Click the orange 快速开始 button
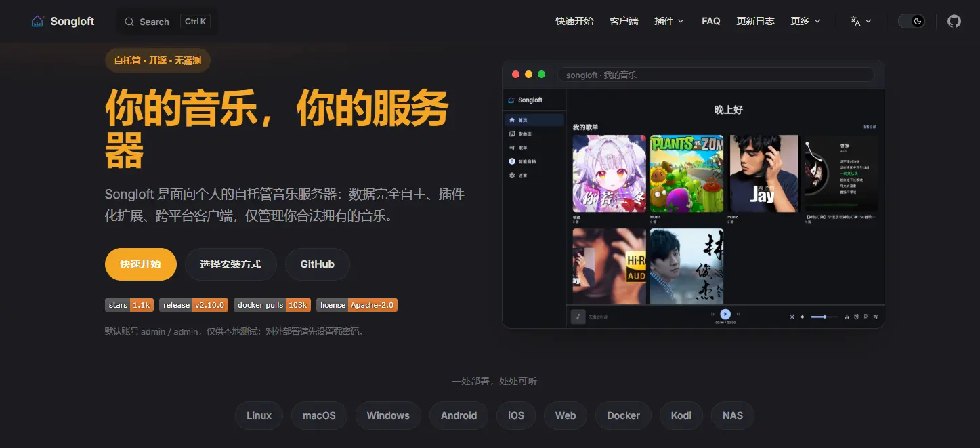This screenshot has height=448, width=980. click(x=141, y=264)
